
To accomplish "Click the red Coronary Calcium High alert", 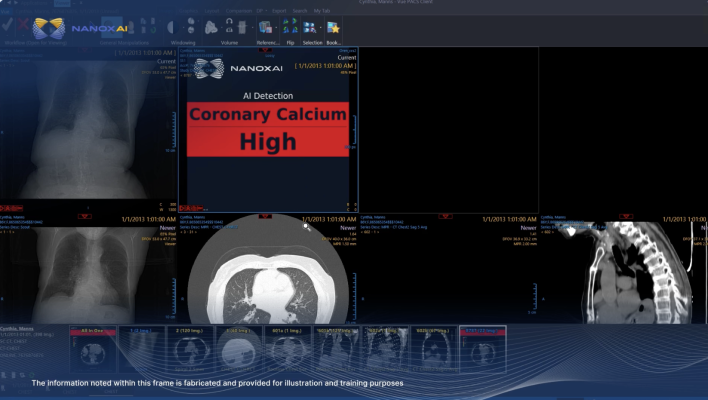I will (268, 130).
